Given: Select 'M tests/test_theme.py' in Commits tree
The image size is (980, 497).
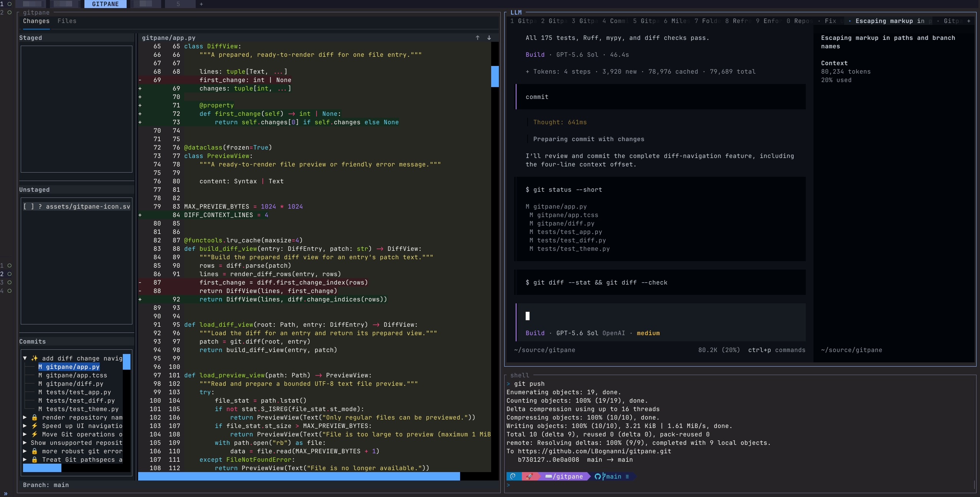Looking at the screenshot, I should 79,409.
